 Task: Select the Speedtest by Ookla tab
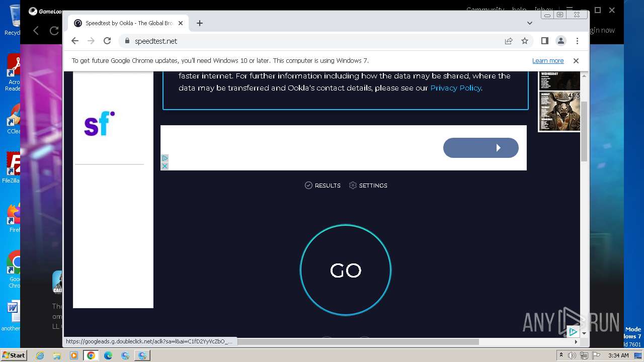(128, 23)
